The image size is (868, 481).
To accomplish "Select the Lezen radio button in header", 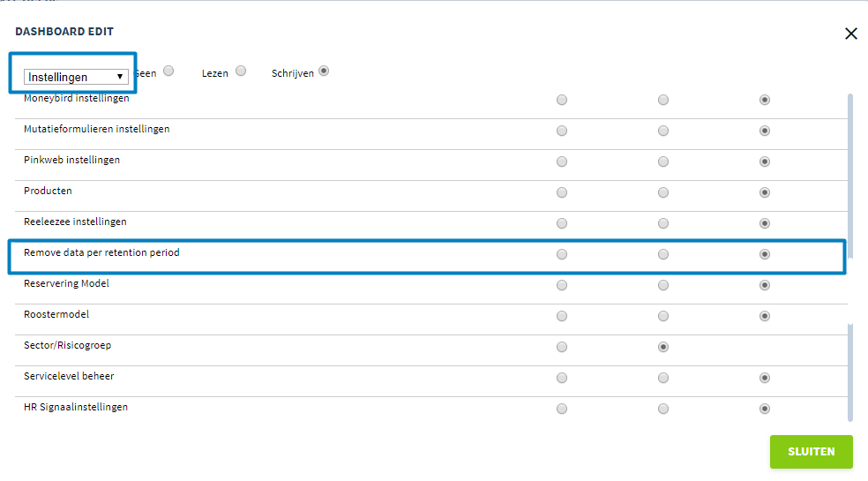I will [x=241, y=71].
